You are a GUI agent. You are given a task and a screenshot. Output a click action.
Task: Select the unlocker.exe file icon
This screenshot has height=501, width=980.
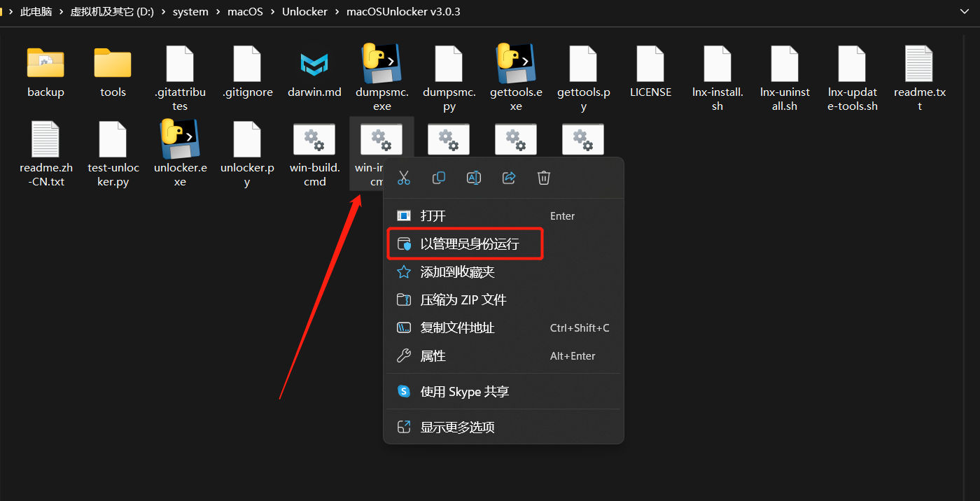coord(180,140)
